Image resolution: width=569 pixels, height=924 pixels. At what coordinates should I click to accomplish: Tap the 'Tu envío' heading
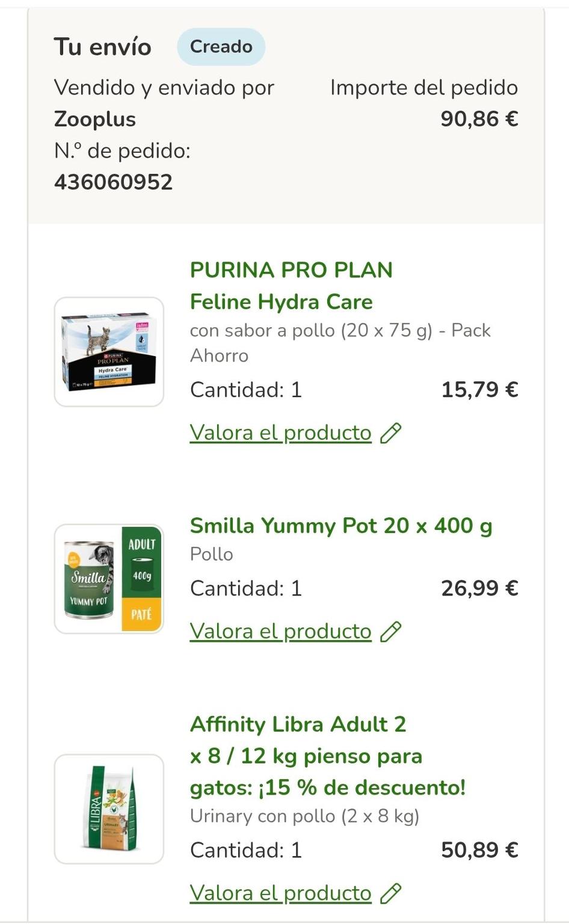click(103, 47)
